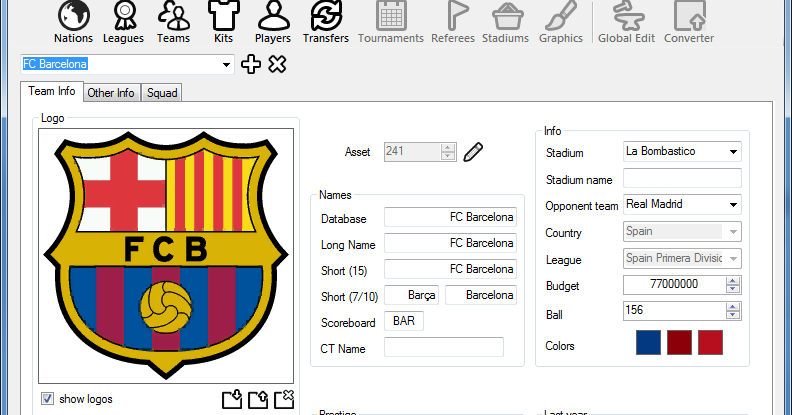
Task: Expand Opponent team dropdown Real Madrid
Action: 733,204
